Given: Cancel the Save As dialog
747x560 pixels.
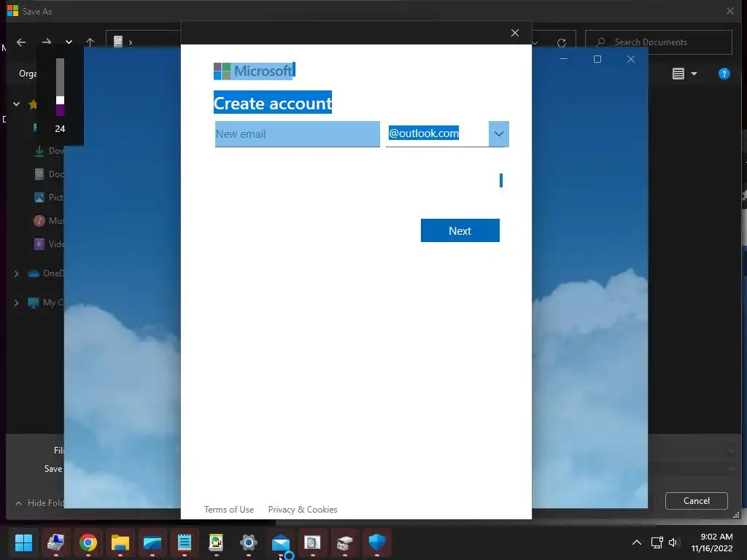Looking at the screenshot, I should point(697,501).
